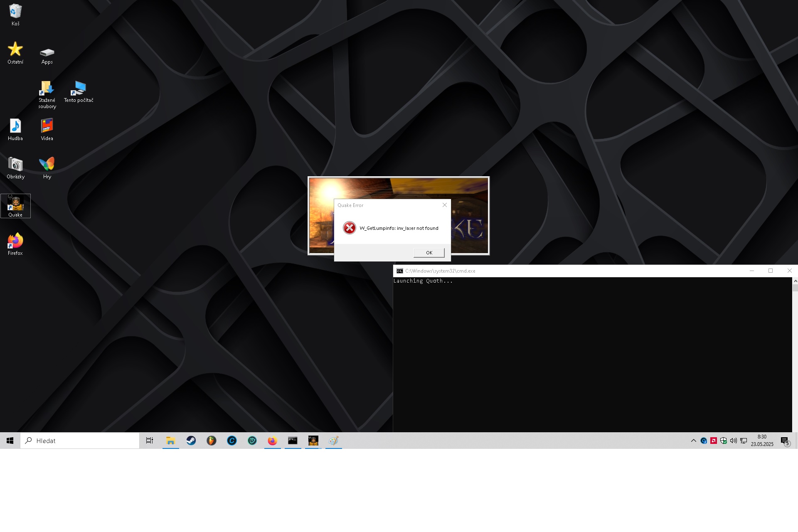Click OK in the Quake Error dialog

pos(429,253)
